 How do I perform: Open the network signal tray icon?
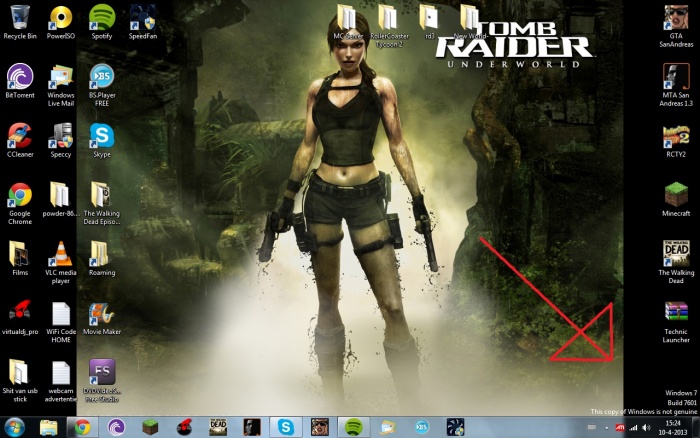click(633, 428)
